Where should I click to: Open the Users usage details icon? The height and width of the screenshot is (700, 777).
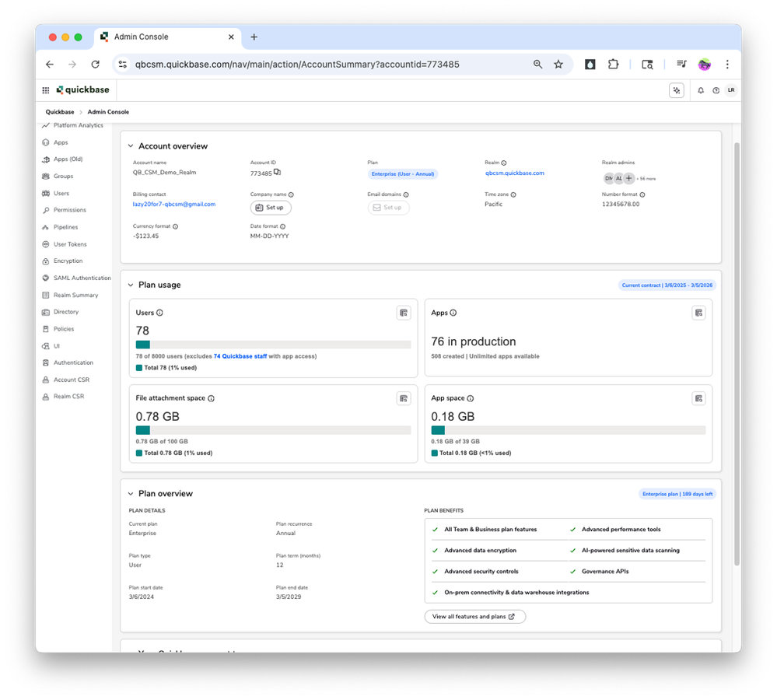point(403,313)
